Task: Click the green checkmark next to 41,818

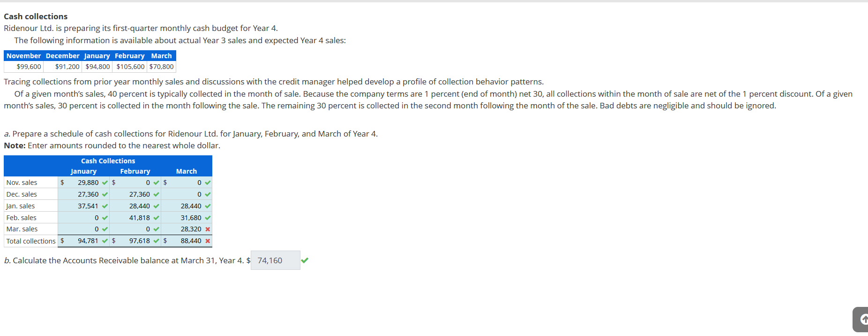Action: pyautogui.click(x=156, y=217)
